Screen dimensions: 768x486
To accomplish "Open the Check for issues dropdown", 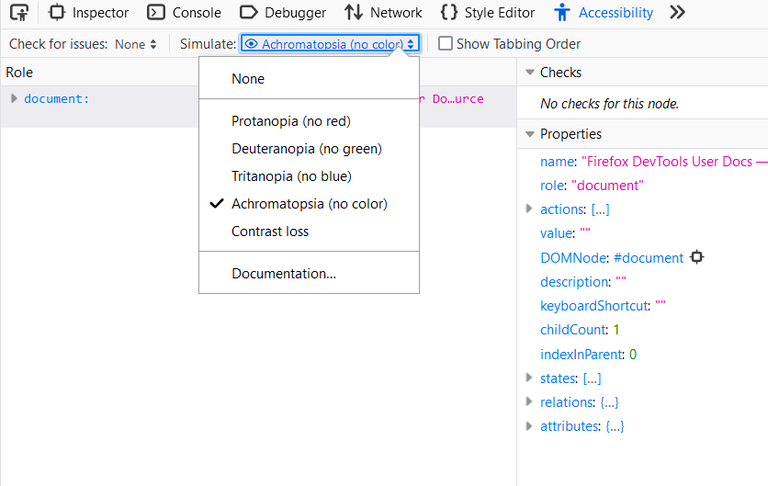I will click(x=136, y=44).
